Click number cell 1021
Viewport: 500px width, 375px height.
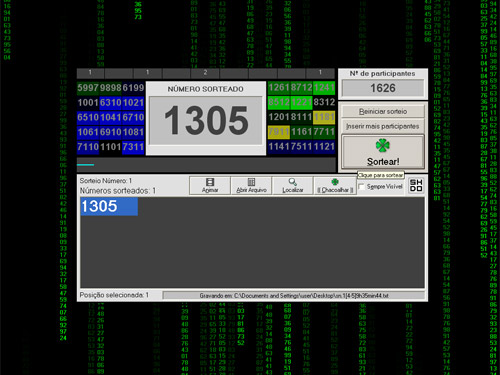[x=133, y=103]
